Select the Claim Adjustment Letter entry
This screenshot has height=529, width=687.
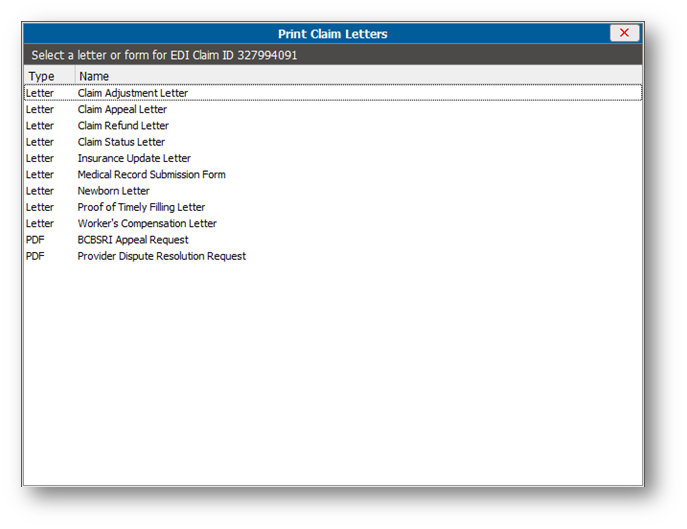[132, 93]
